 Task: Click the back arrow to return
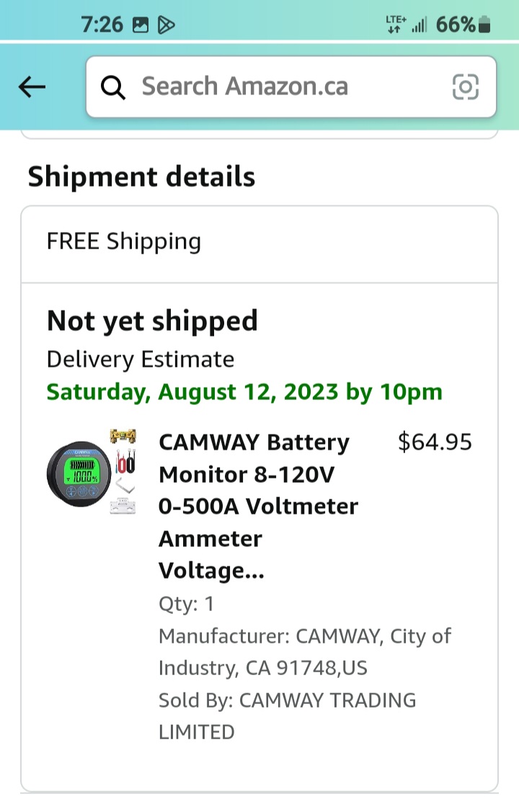(32, 86)
